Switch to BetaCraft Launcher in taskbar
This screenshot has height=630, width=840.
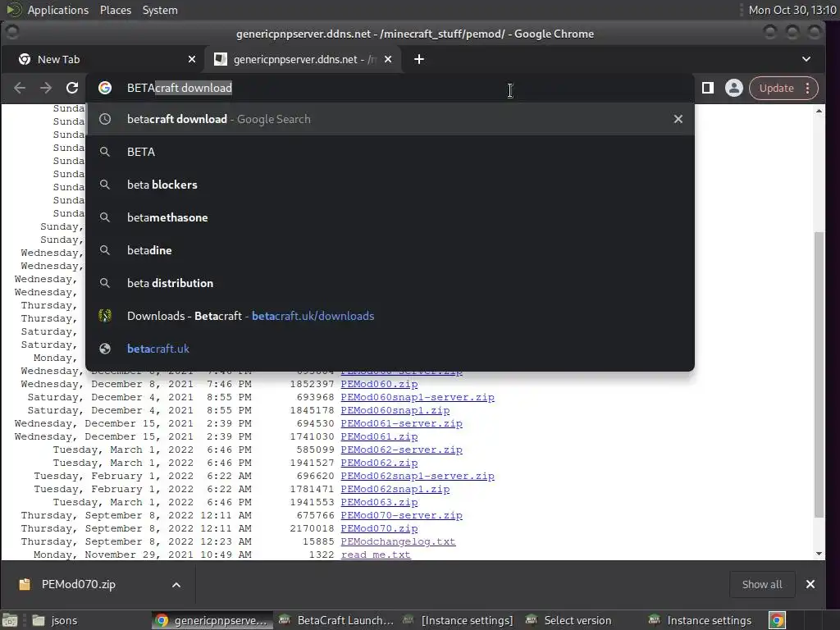click(336, 620)
